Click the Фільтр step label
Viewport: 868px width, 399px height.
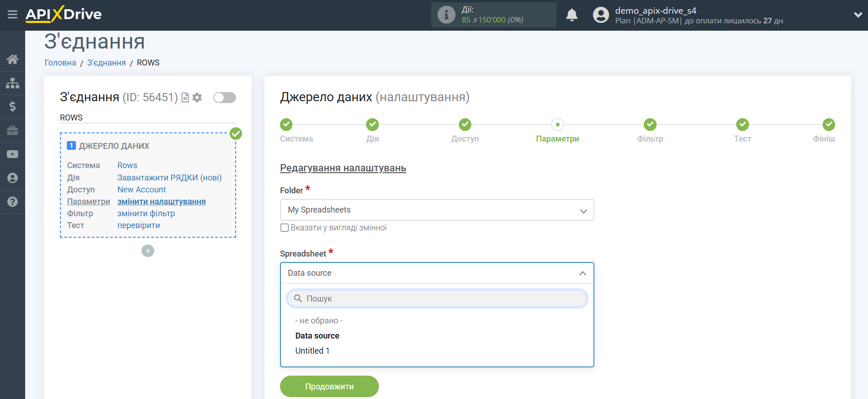click(x=650, y=139)
